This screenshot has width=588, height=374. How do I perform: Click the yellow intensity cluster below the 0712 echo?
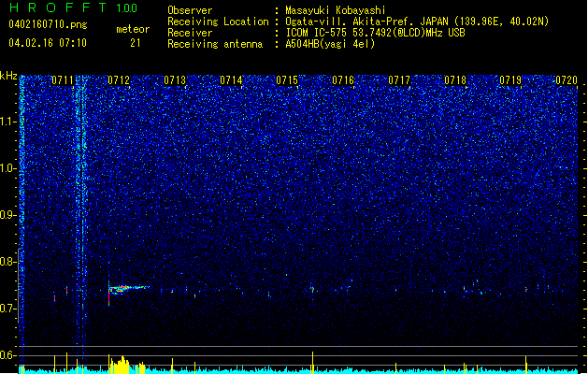pos(122,366)
